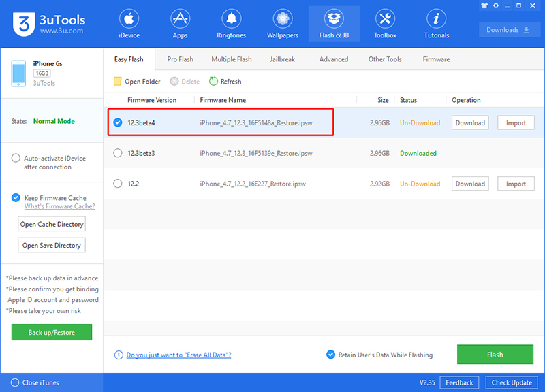Click Open Cache Directory button
The width and height of the screenshot is (545, 392).
tap(52, 224)
